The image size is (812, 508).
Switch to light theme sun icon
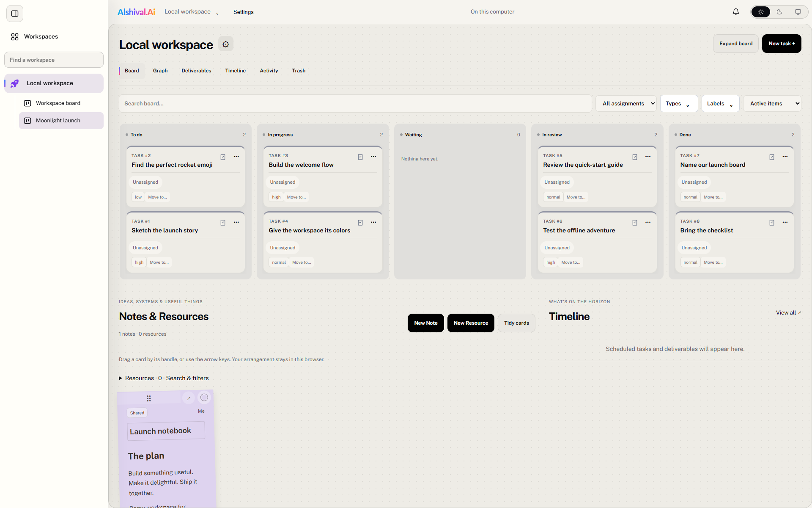click(761, 12)
